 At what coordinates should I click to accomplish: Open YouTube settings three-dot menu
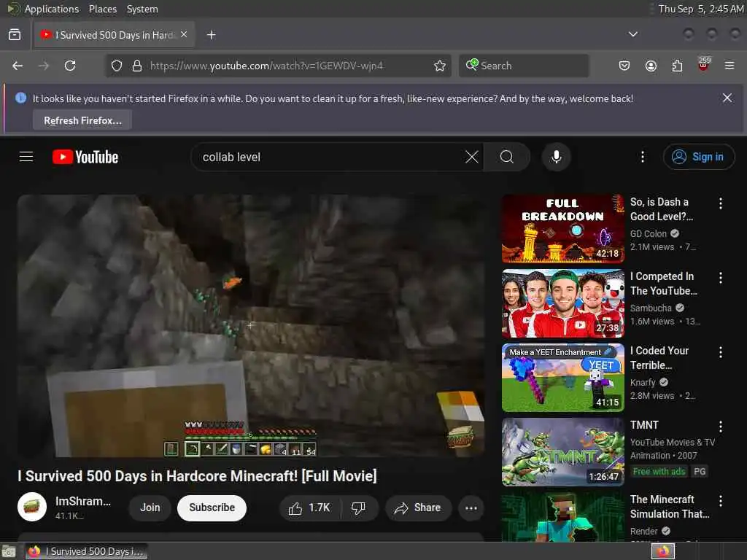[643, 157]
